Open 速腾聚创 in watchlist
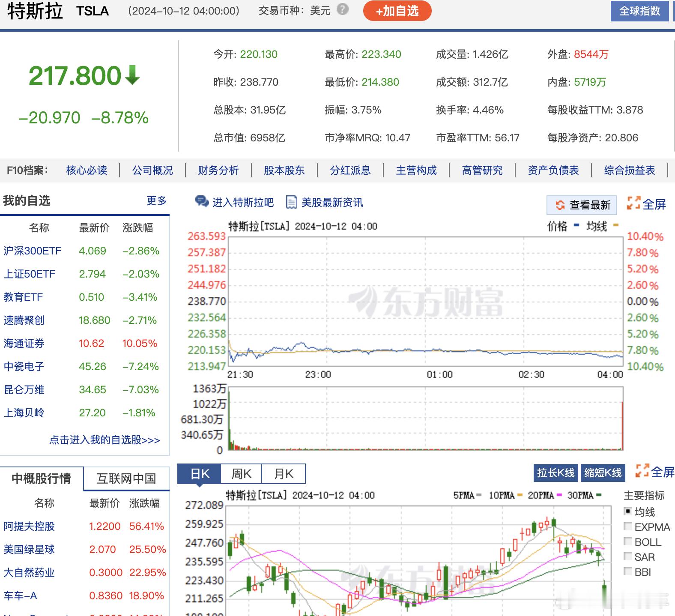The height and width of the screenshot is (616, 675). [24, 320]
